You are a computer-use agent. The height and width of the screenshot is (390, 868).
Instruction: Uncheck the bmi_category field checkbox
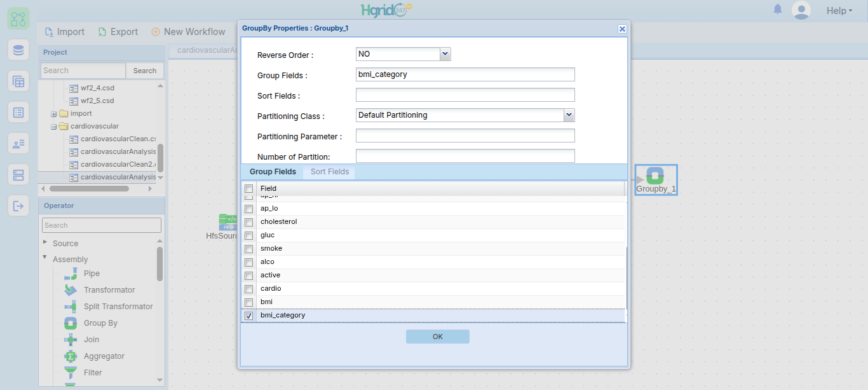pyautogui.click(x=248, y=316)
